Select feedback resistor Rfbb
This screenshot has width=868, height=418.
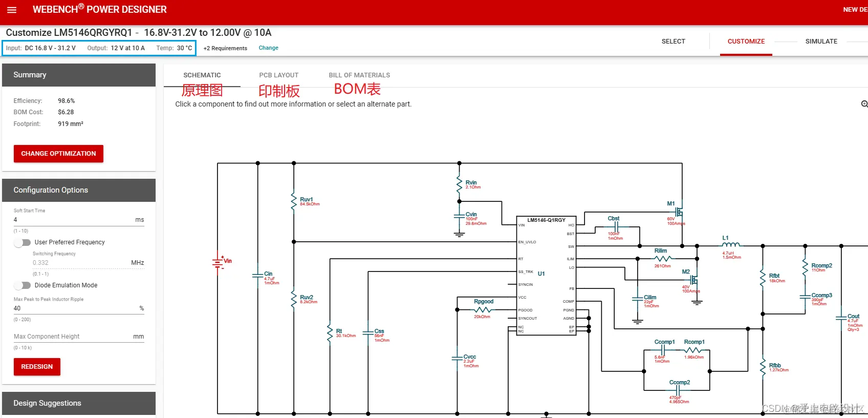coord(763,367)
